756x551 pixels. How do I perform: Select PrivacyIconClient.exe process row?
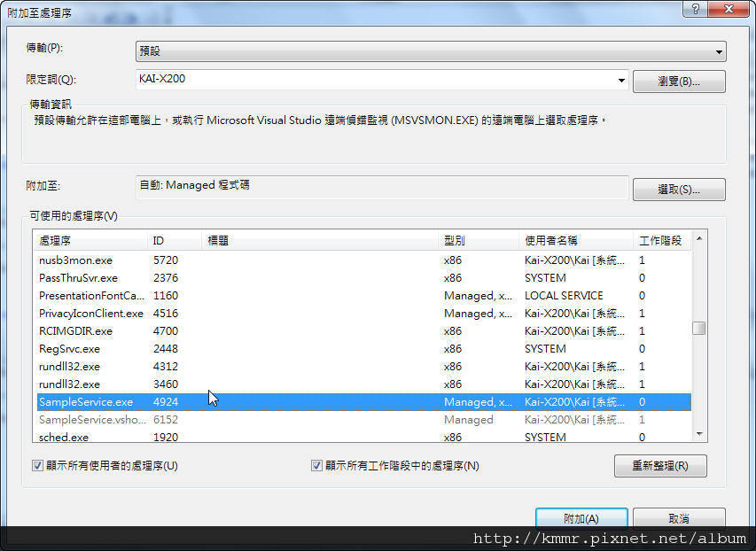click(364, 314)
